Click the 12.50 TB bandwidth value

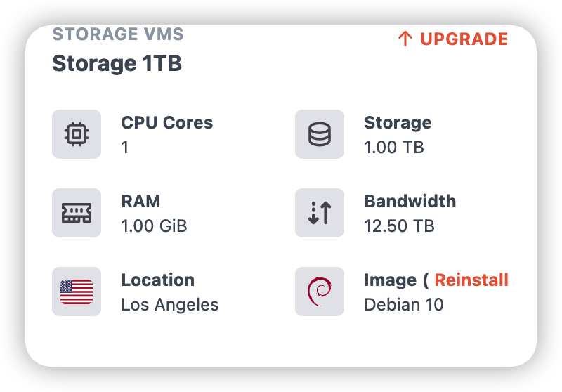point(399,226)
